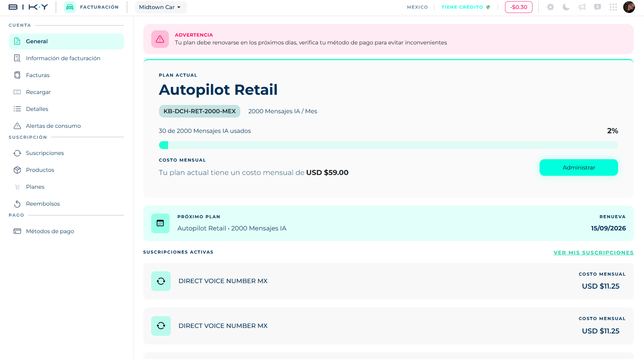Select General in the sidebar
The image size is (644, 359).
(66, 41)
